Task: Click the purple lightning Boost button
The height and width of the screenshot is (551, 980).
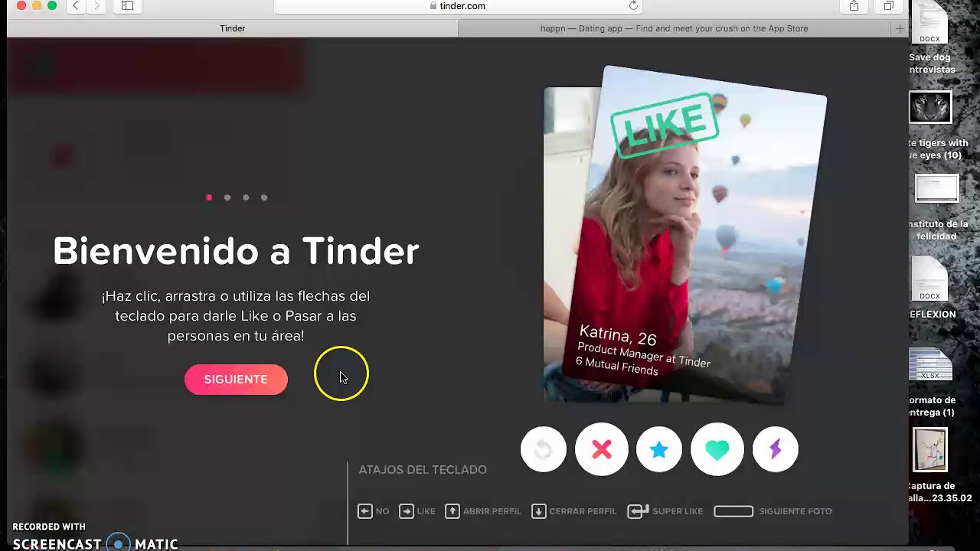Action: (x=776, y=449)
